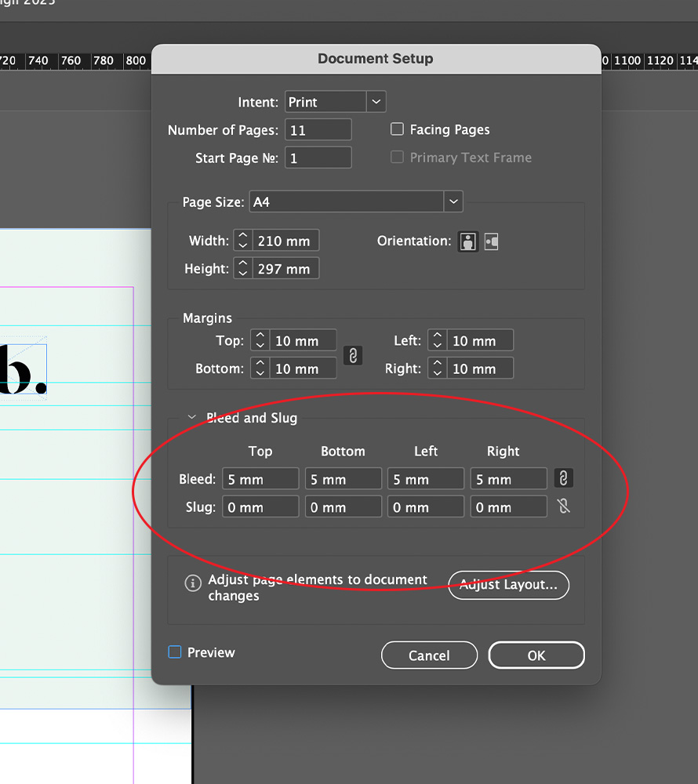Open the Page Size A4 dropdown
This screenshot has width=698, height=784.
pos(453,202)
